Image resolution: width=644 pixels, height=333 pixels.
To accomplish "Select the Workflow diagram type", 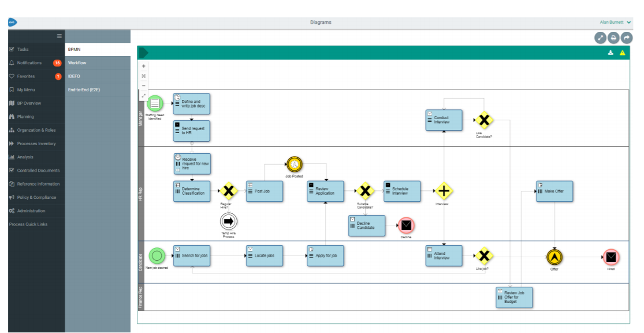I will (98, 63).
